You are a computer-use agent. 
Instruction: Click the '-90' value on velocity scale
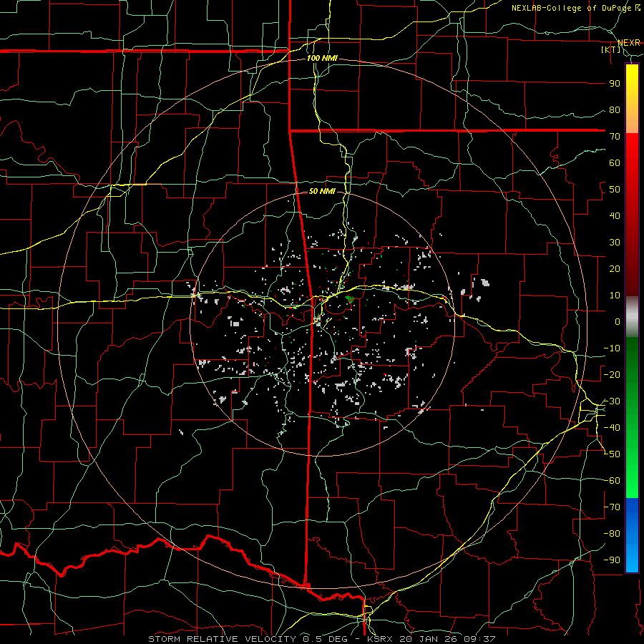(612, 560)
